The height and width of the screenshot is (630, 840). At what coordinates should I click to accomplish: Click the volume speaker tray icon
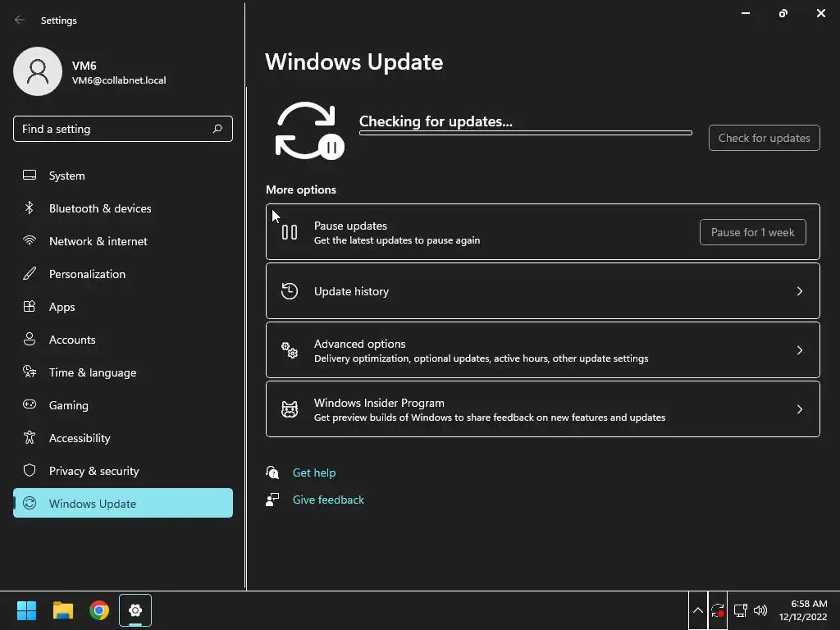click(x=760, y=610)
